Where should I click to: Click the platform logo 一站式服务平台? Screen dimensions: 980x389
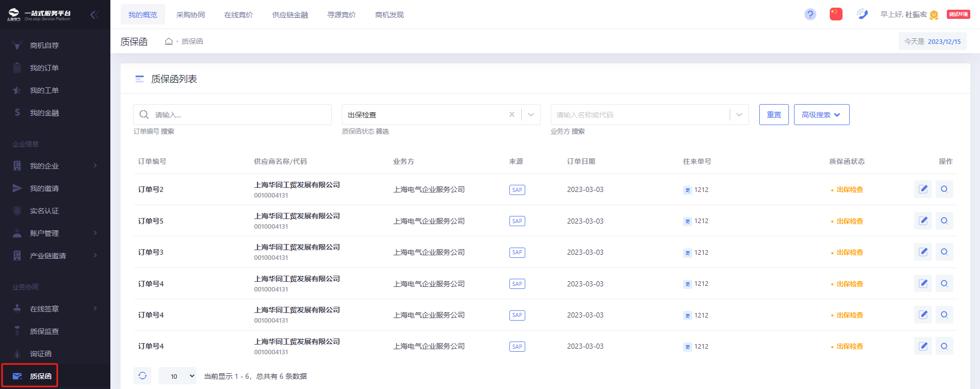(x=39, y=15)
